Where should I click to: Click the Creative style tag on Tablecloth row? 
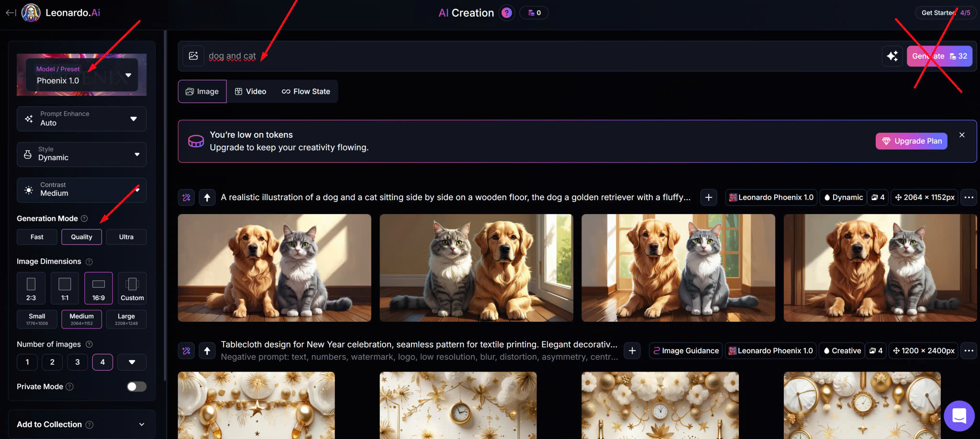pos(842,351)
